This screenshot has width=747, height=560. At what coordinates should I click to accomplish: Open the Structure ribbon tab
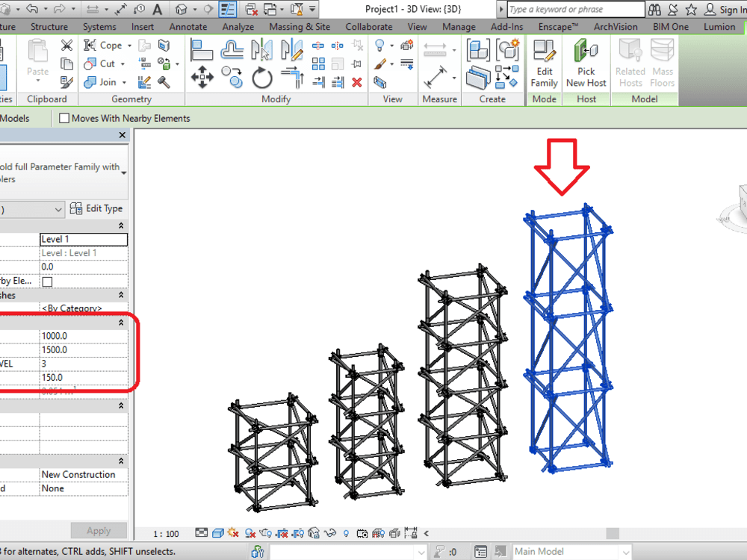pos(49,27)
